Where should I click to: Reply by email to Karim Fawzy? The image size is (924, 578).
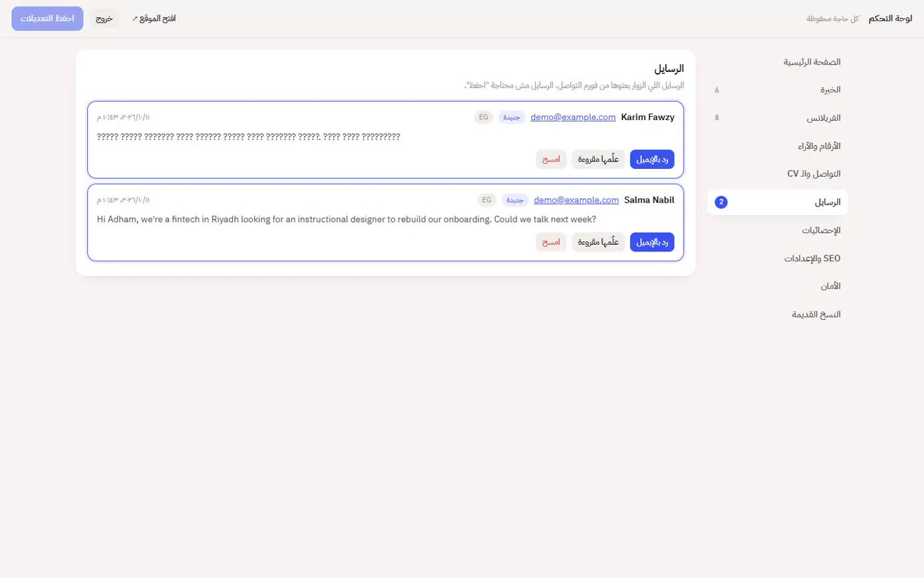click(652, 159)
